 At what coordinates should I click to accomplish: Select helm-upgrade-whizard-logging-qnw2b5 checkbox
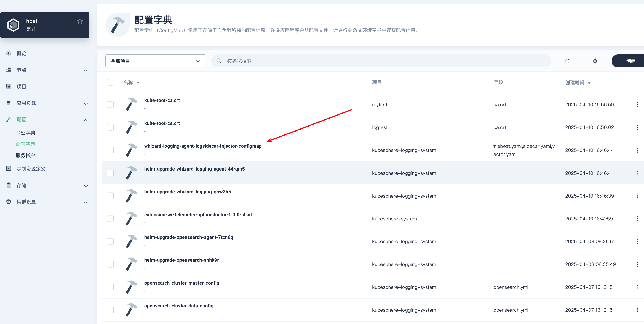coord(110,196)
